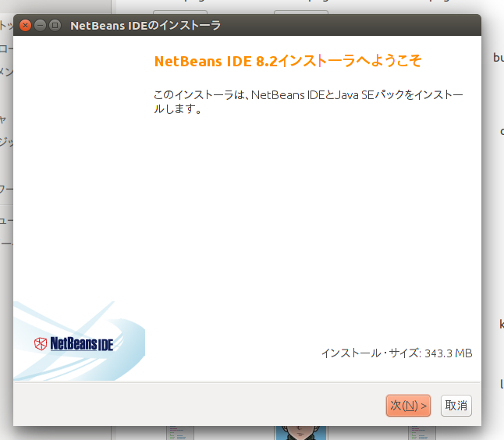Maximize the NetBeans installer window
The width and height of the screenshot is (504, 440).
[55, 25]
